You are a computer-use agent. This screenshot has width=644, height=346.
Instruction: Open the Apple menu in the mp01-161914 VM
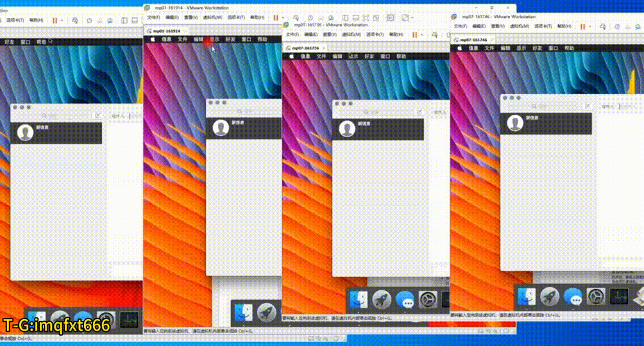coord(153,39)
